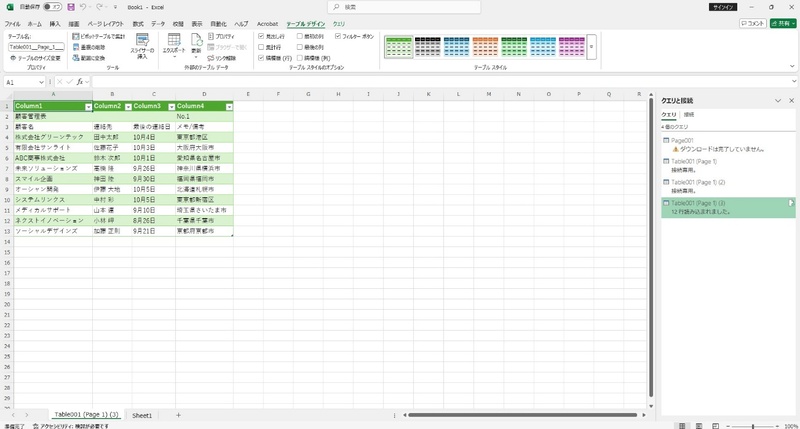
Task: Click in the search box at top
Action: tap(404, 7)
